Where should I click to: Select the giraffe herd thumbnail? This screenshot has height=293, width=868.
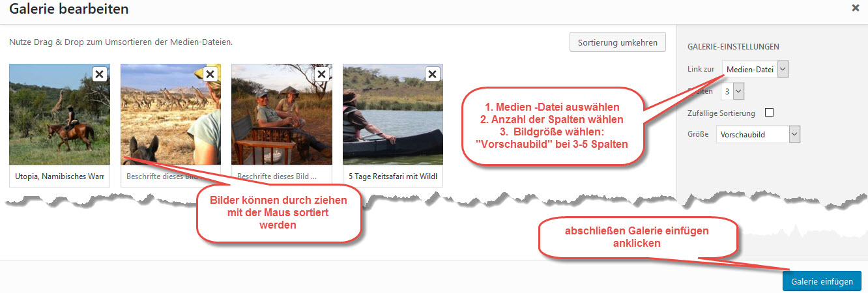(171, 115)
